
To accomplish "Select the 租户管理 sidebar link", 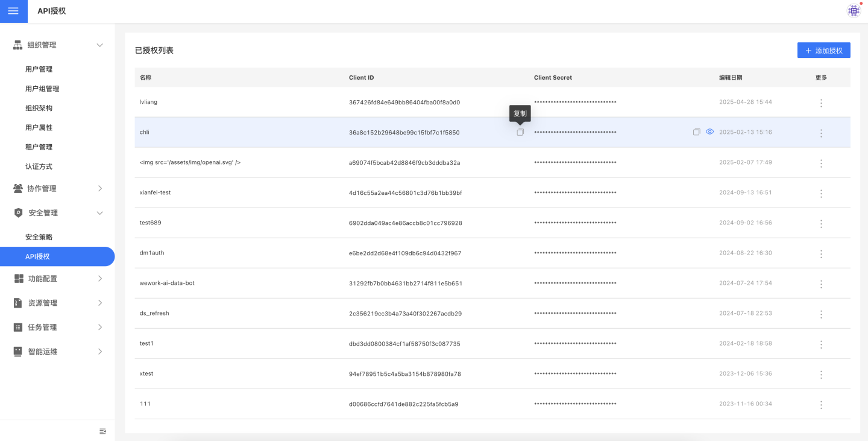I will [39, 147].
